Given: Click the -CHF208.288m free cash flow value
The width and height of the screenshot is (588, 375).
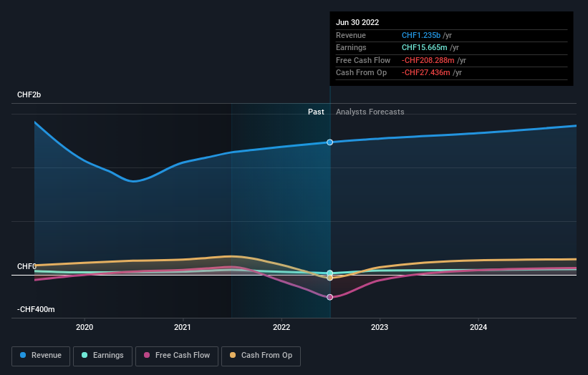Looking at the screenshot, I should click(x=428, y=60).
